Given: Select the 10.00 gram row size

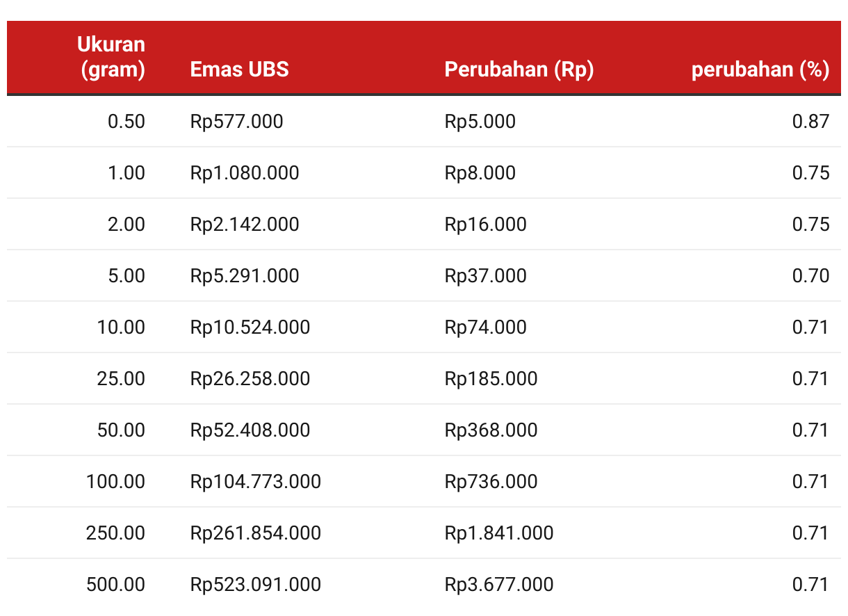Looking at the screenshot, I should (x=121, y=327).
